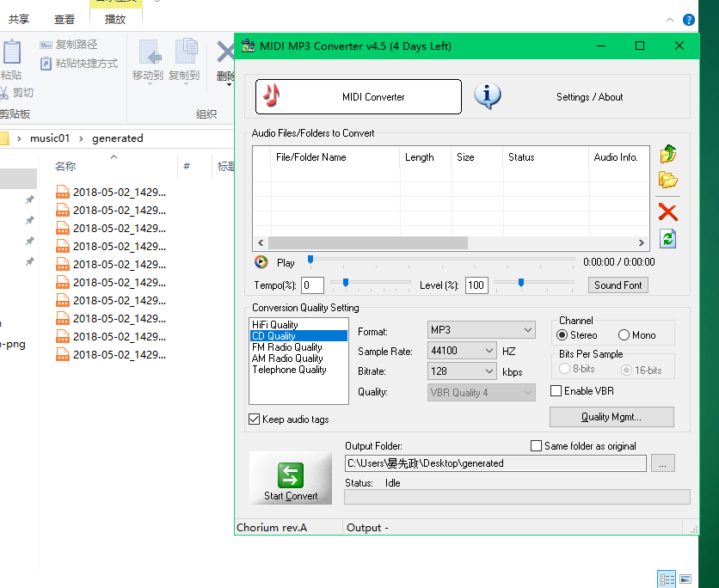Select Telephone Quality preset
The width and height of the screenshot is (719, 588).
click(289, 370)
